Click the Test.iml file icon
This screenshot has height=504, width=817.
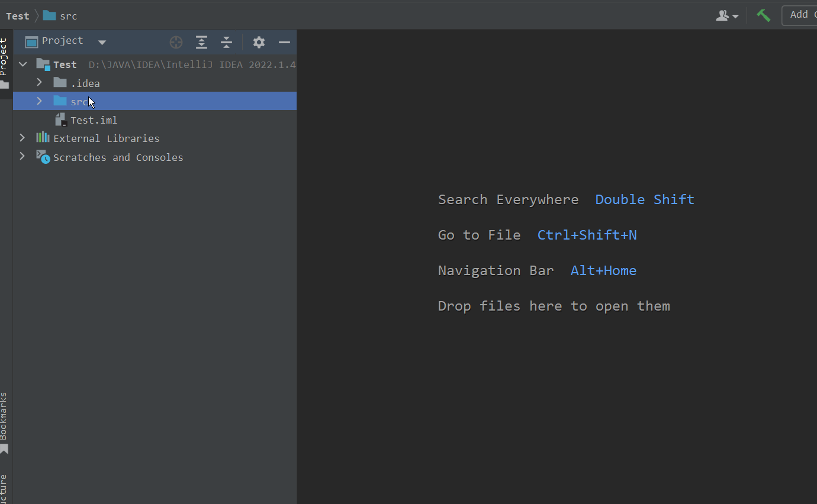[60, 119]
